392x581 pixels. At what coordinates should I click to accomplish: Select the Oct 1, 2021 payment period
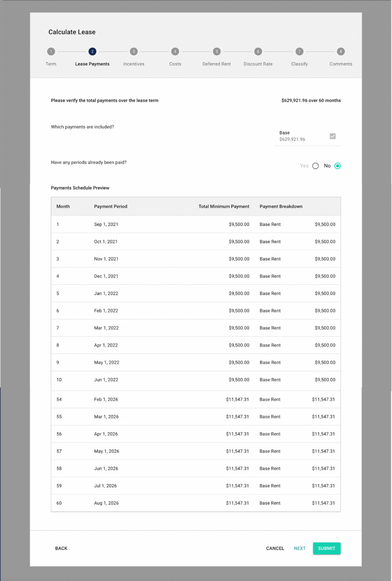coord(106,242)
